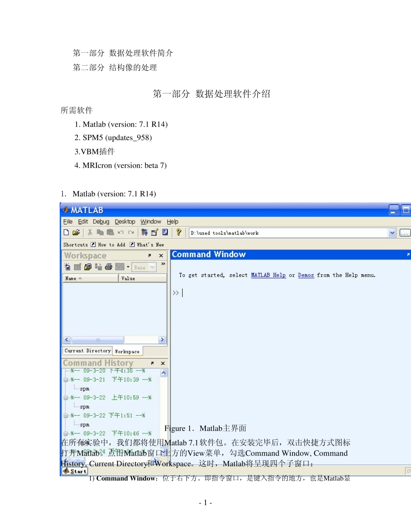Close the Command History panel

[x=163, y=363]
